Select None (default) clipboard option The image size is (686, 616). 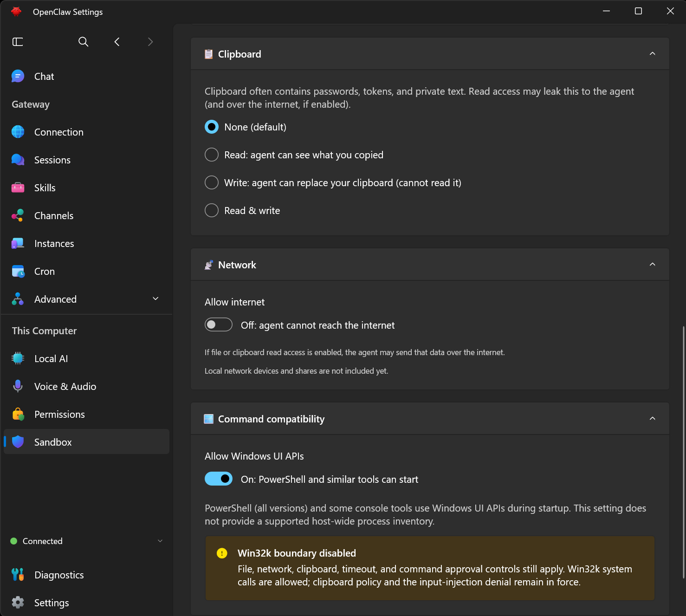coord(212,127)
